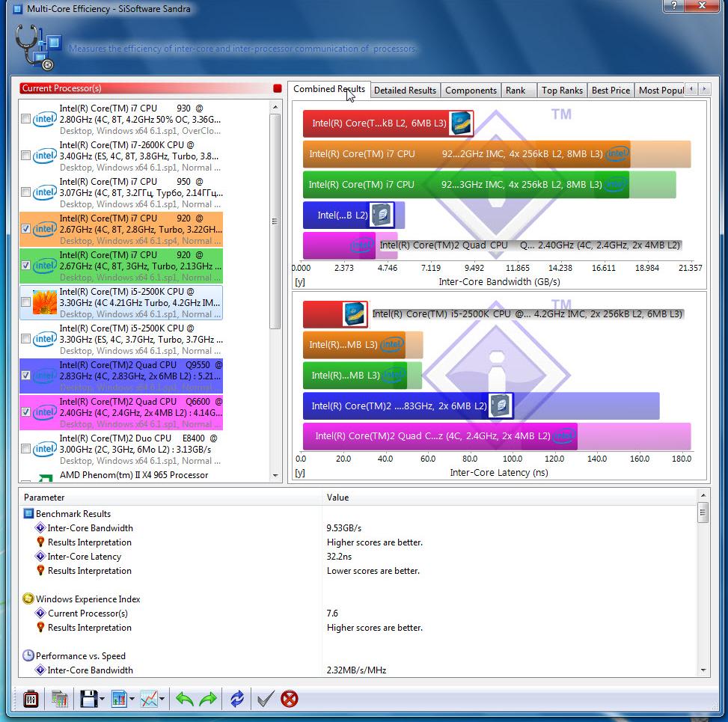Check the highlighted i5-2500K 4.21GHz Turbo checkbox
728x722 pixels.
26,302
